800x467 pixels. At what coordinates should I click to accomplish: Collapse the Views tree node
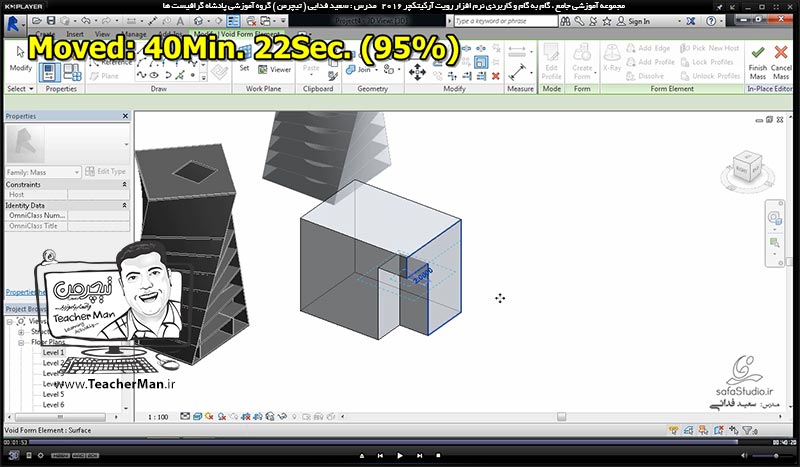click(x=10, y=322)
